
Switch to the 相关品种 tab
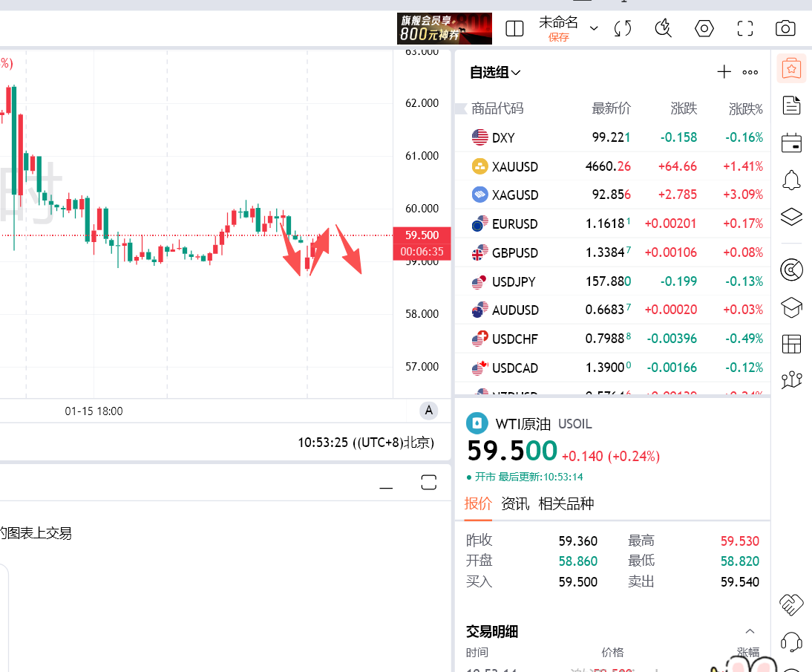coord(564,503)
